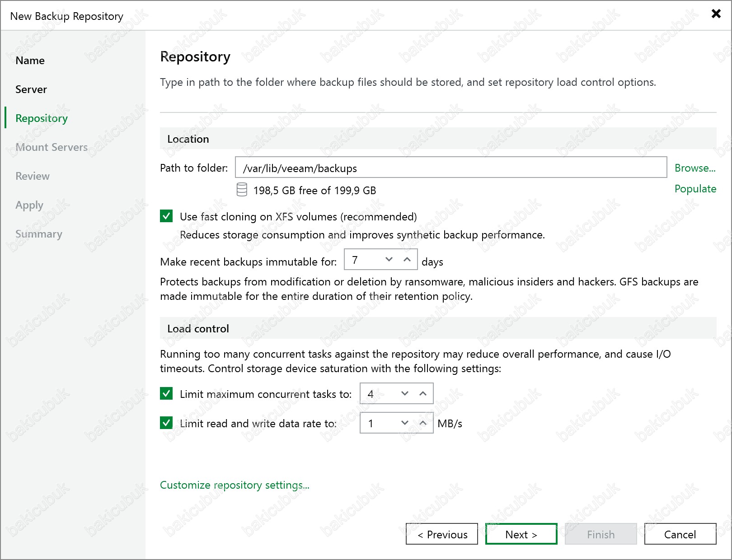This screenshot has height=560, width=732.
Task: Open Customize repository settings link
Action: [235, 485]
